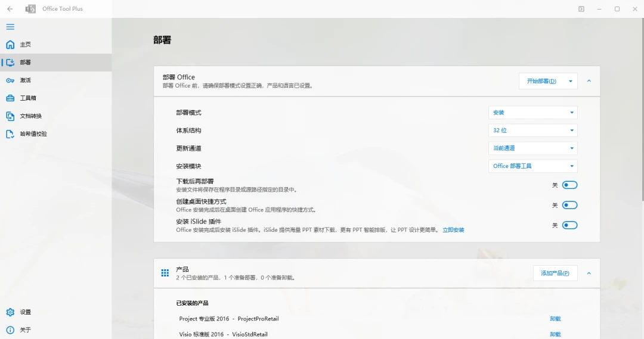Click the home icon for 主页
The height and width of the screenshot is (339, 644).
coord(10,44)
